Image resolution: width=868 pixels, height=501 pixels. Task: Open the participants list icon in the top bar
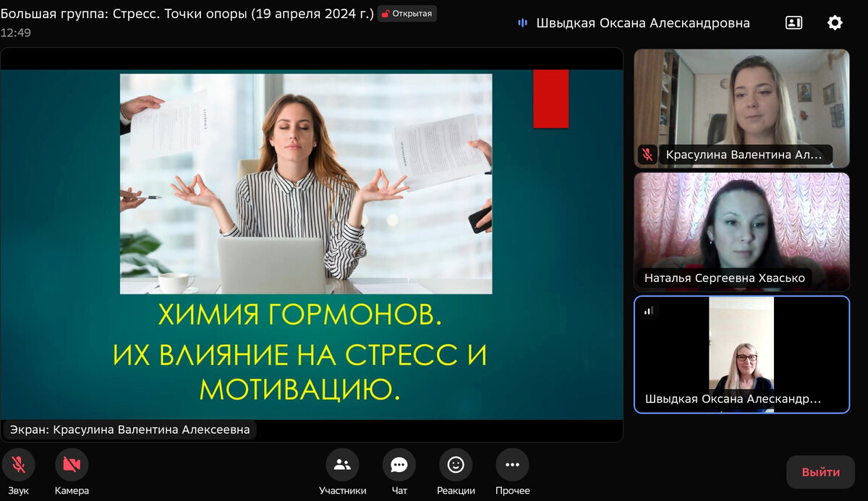pos(793,22)
